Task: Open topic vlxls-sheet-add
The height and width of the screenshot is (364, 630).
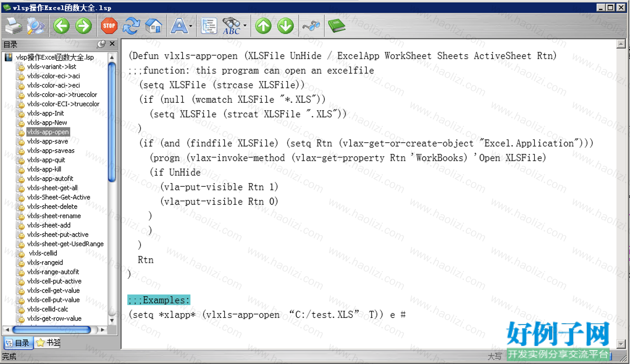Action: coord(49,225)
